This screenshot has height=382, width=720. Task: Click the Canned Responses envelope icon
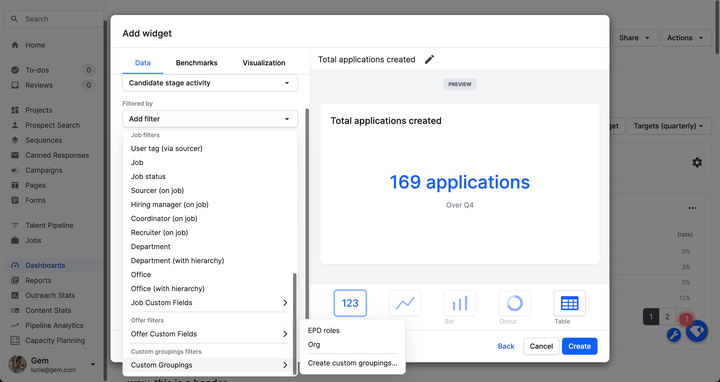tap(15, 155)
